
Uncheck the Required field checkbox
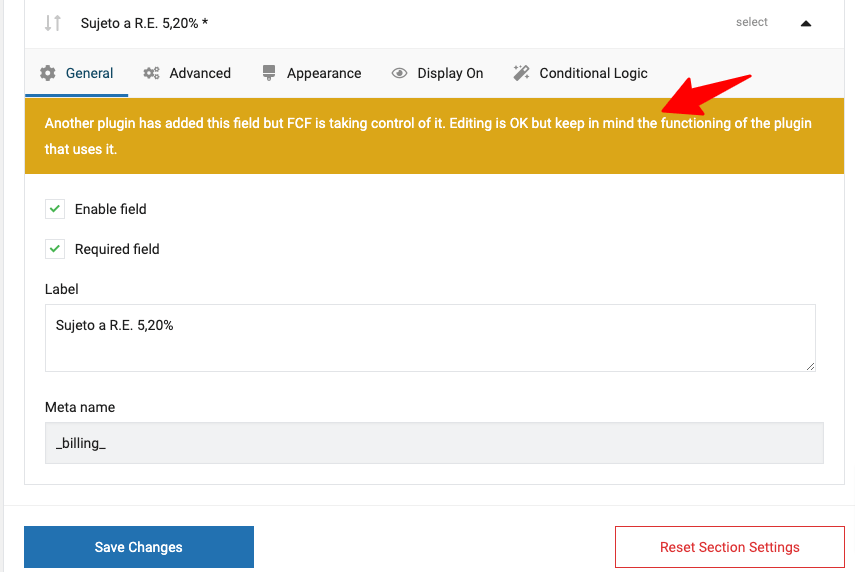tap(55, 249)
